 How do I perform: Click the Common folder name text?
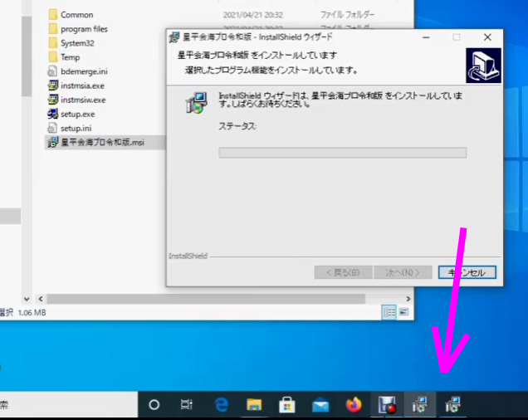[76, 15]
